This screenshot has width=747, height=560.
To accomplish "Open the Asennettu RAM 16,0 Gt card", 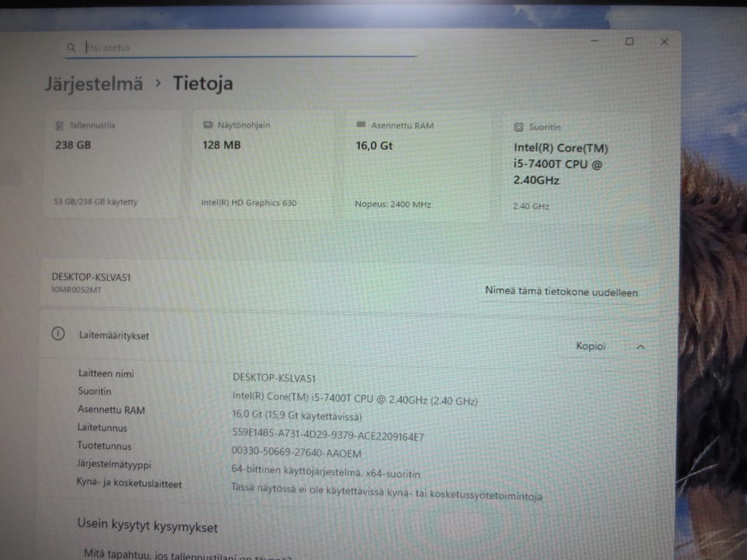I will (417, 166).
